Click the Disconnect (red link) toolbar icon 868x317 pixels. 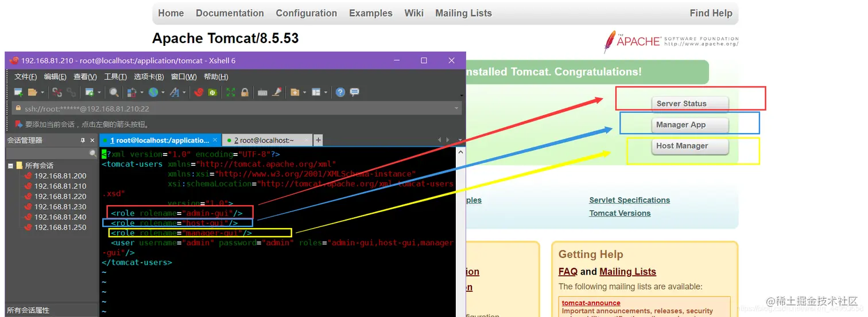pos(57,92)
